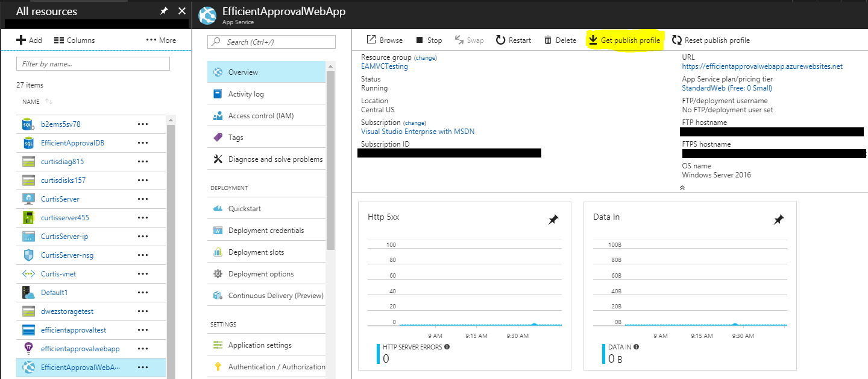Image resolution: width=868 pixels, height=379 pixels.
Task: Click Reset publish profile
Action: pos(711,40)
